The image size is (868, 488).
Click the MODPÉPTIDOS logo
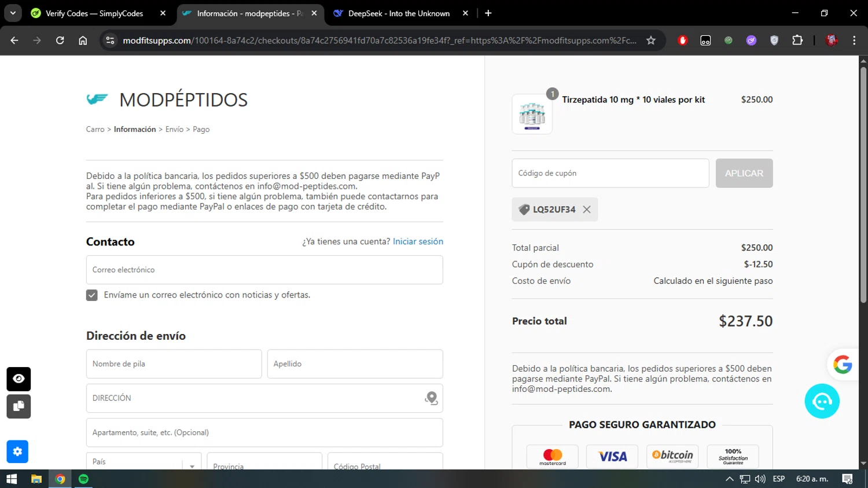point(167,100)
